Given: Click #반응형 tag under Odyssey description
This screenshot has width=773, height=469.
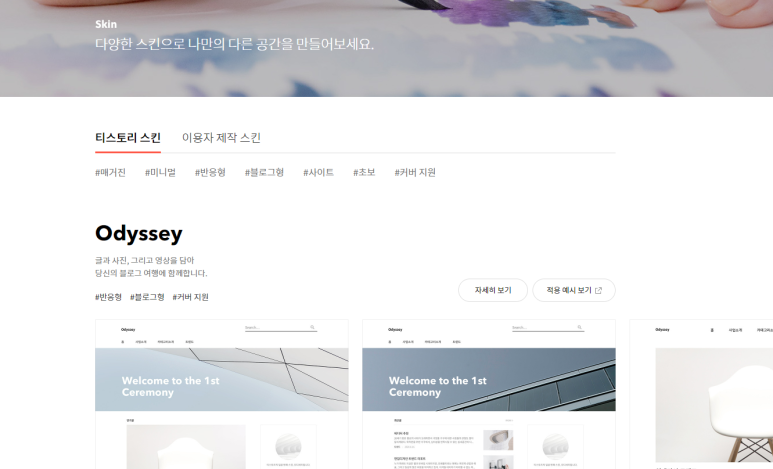Looking at the screenshot, I should (108, 297).
